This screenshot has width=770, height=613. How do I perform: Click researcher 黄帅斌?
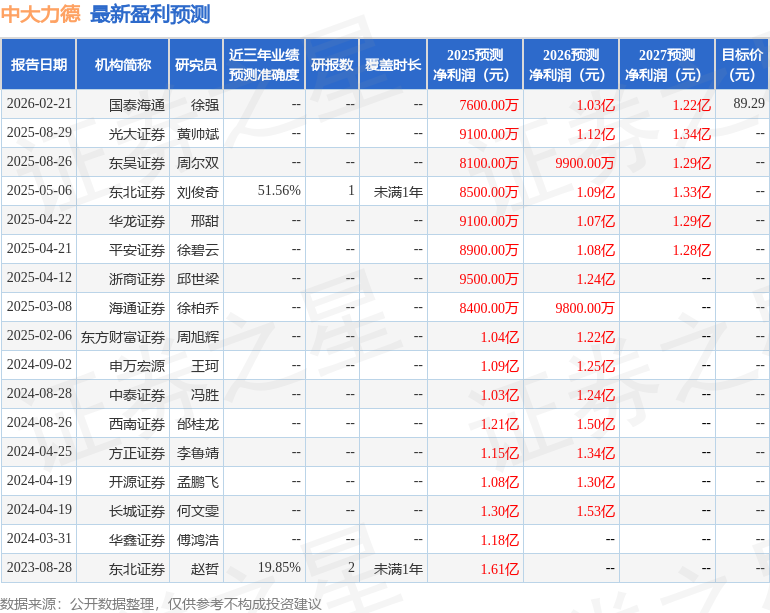pos(198,134)
